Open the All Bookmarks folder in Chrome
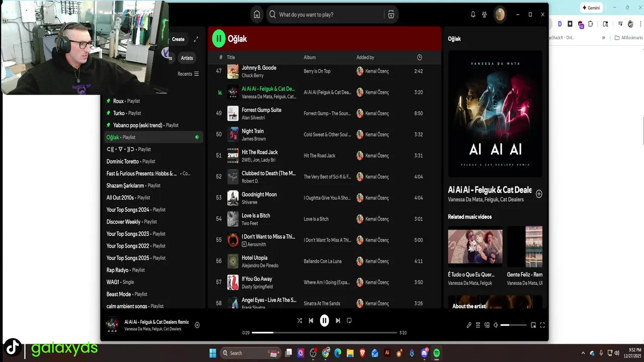This screenshot has width=644, height=362. (x=629, y=38)
